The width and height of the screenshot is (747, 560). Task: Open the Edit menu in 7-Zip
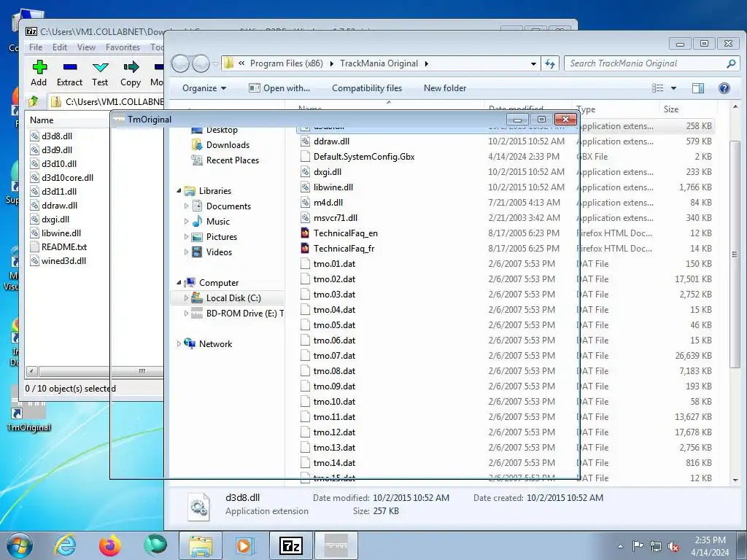pos(60,47)
